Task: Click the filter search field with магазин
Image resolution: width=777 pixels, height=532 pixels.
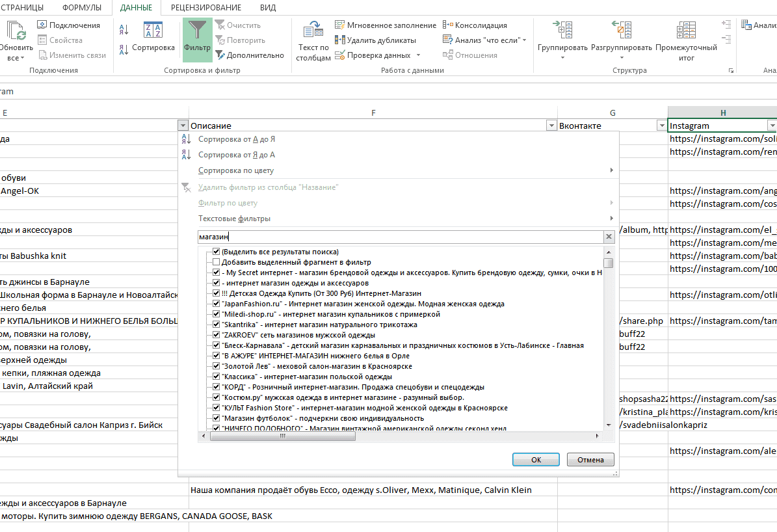Action: tap(401, 237)
